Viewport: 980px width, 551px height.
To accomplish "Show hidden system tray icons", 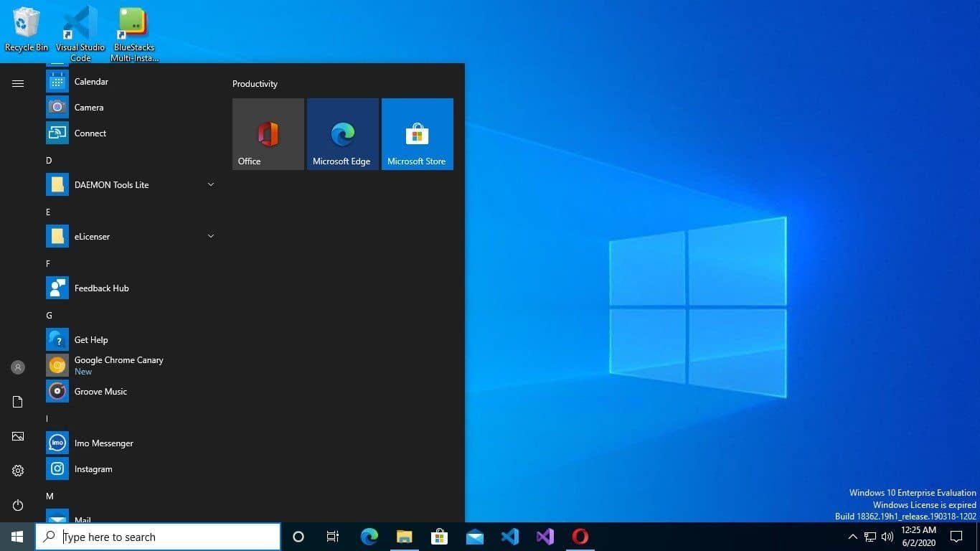I will [x=853, y=537].
